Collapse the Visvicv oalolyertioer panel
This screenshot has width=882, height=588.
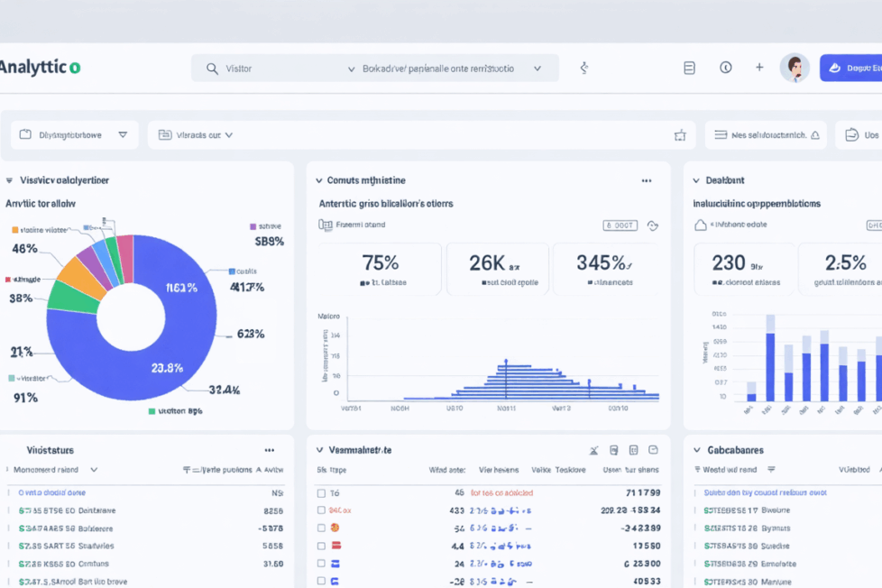[10, 180]
